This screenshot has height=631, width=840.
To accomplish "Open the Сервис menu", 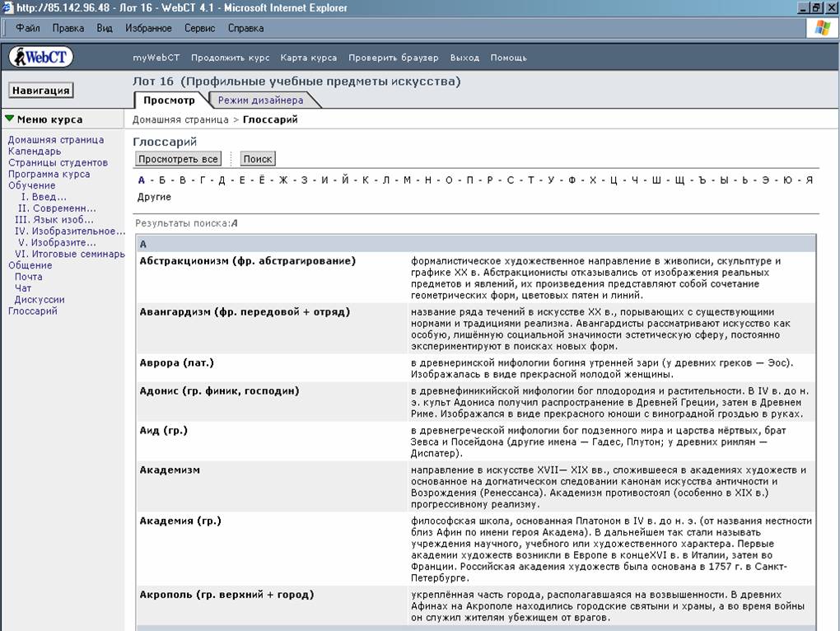I will (x=200, y=28).
